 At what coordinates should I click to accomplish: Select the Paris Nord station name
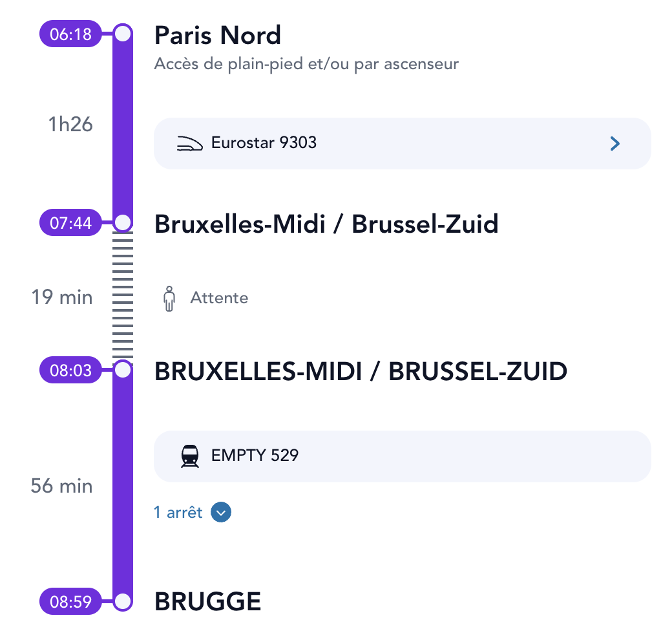[x=218, y=36]
